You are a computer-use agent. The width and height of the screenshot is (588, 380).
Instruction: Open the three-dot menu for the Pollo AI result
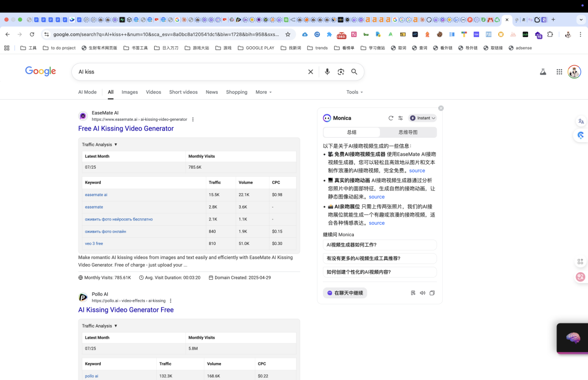coord(170,301)
